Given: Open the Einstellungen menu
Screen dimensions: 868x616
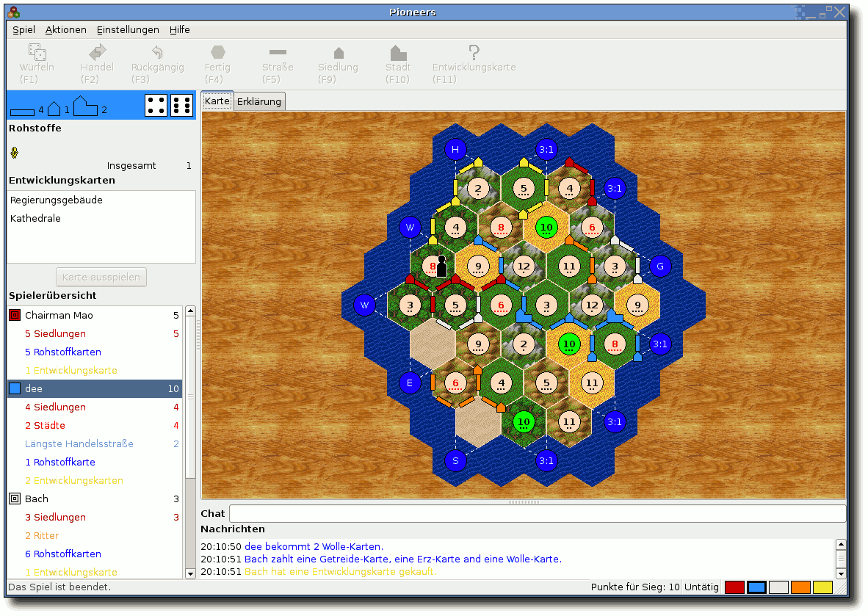Looking at the screenshot, I should (x=128, y=30).
